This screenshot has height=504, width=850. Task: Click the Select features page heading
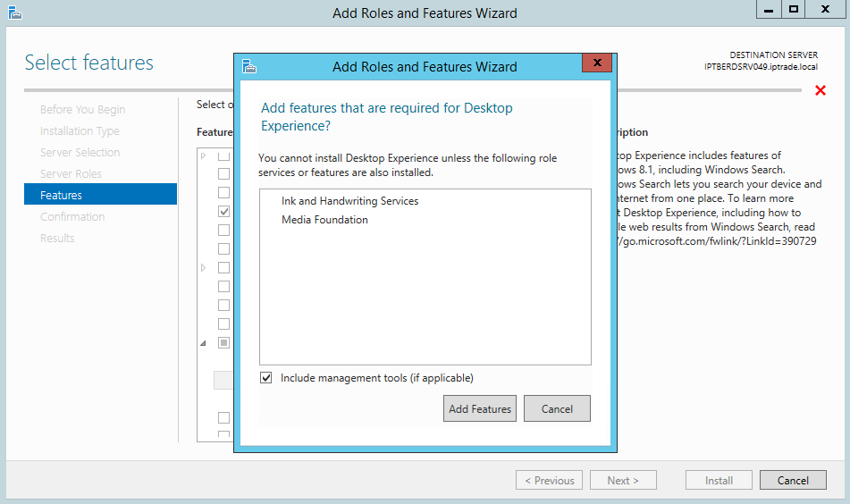[88, 63]
